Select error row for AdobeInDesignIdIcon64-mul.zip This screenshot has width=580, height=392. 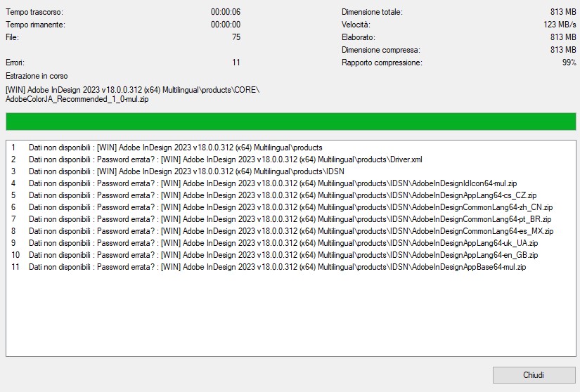(x=291, y=183)
